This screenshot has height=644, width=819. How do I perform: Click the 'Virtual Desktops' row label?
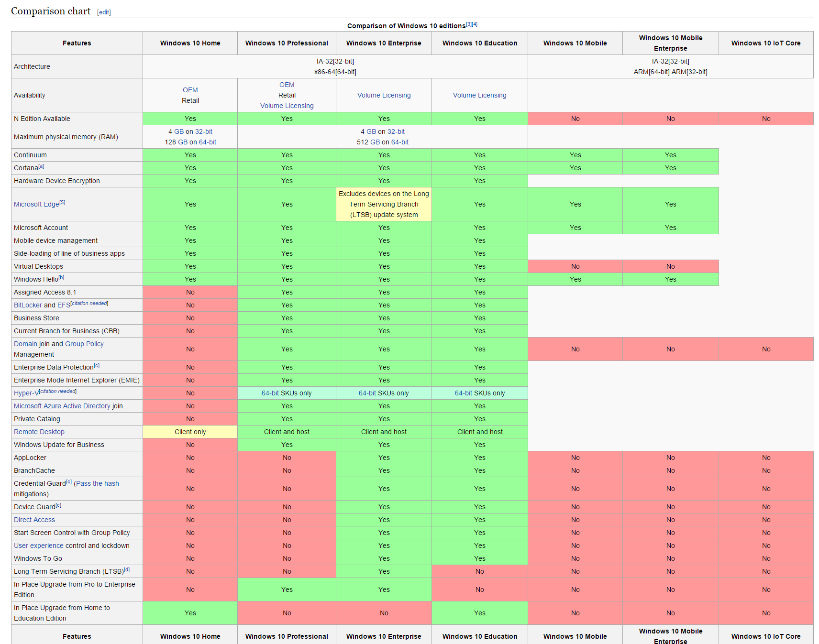pos(38,266)
